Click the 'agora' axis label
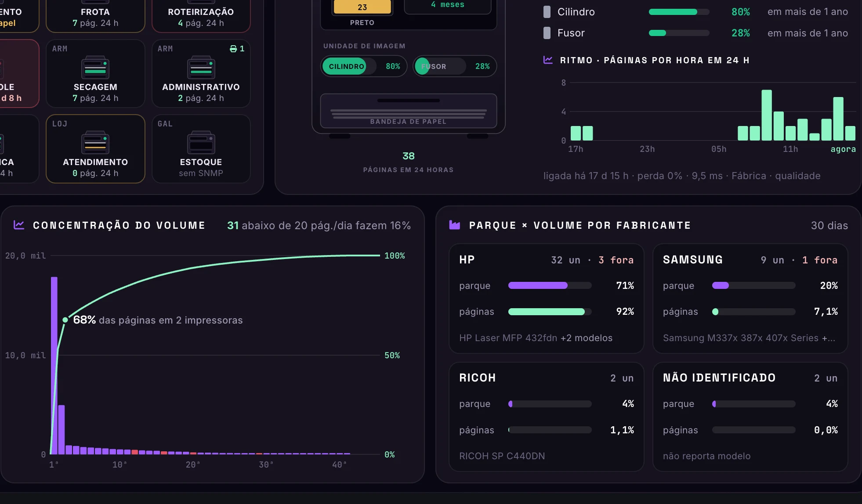The height and width of the screenshot is (504, 862). 843,149
